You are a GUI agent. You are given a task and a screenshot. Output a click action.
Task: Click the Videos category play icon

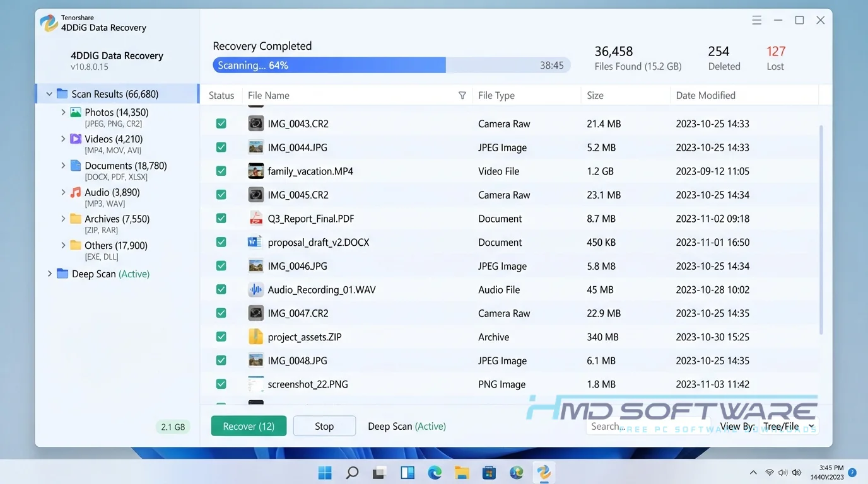tap(76, 139)
